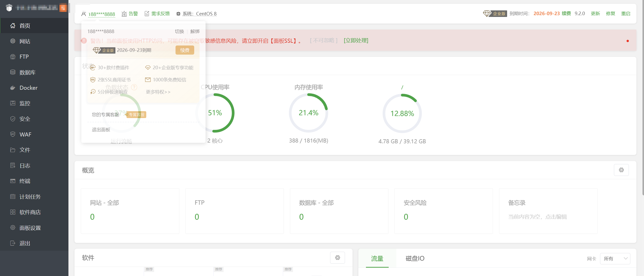Click the 企业版 diamond badge in top bar
644x276 pixels.
point(495,13)
